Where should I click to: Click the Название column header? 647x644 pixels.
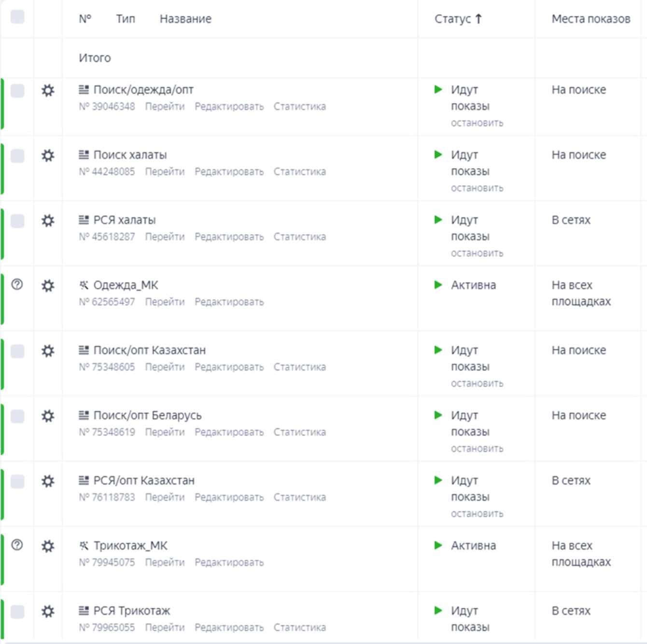[185, 19]
